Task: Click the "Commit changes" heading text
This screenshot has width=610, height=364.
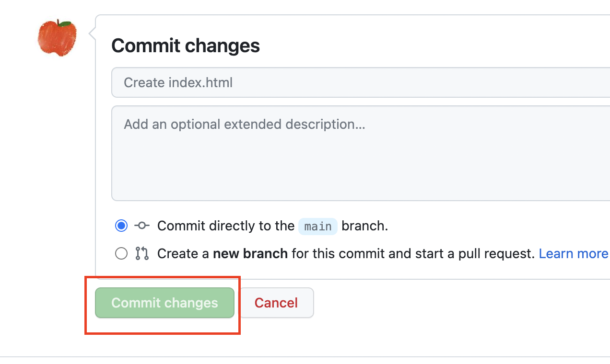Action: click(x=186, y=46)
